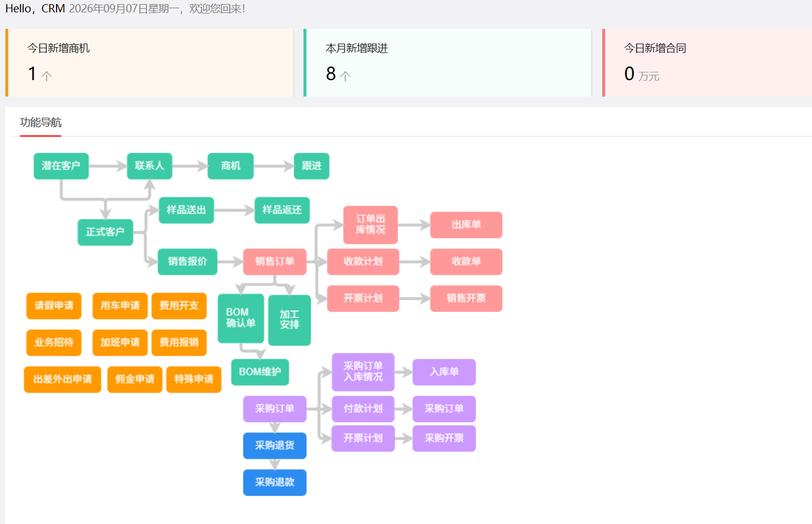Open 收款计划

(363, 261)
